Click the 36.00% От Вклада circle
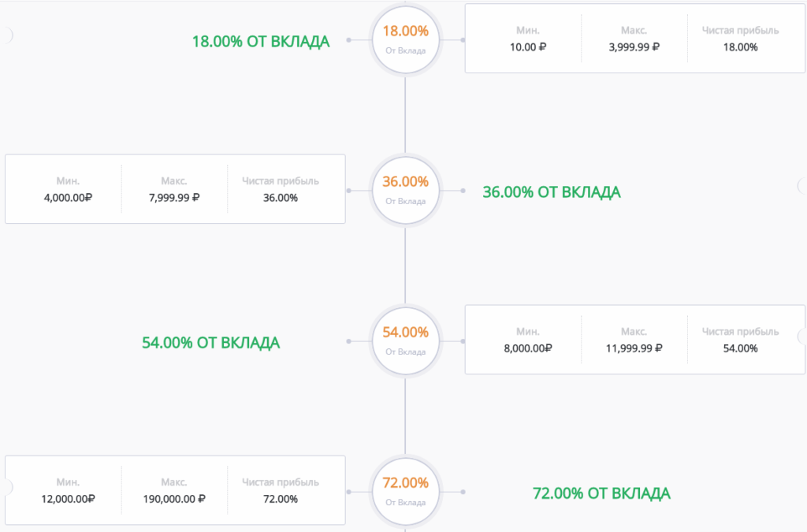 (x=406, y=191)
